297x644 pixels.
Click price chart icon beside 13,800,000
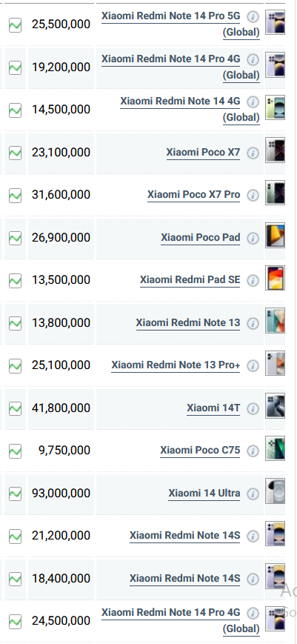(x=15, y=323)
